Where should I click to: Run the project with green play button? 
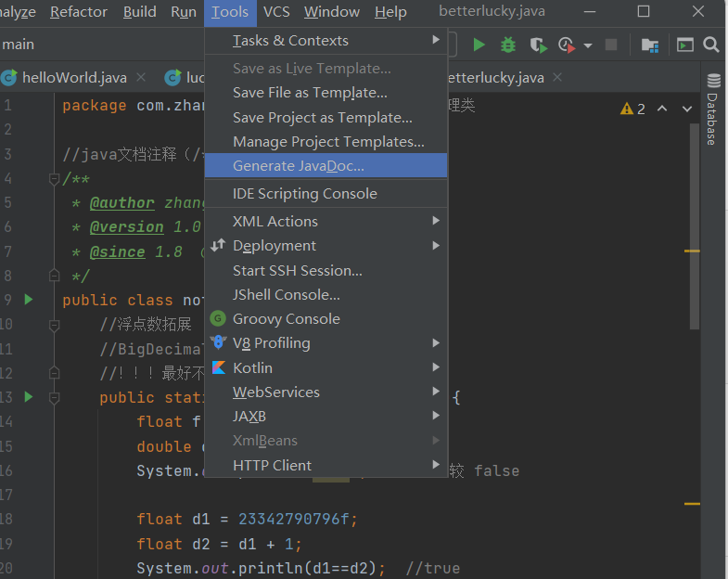tap(479, 45)
